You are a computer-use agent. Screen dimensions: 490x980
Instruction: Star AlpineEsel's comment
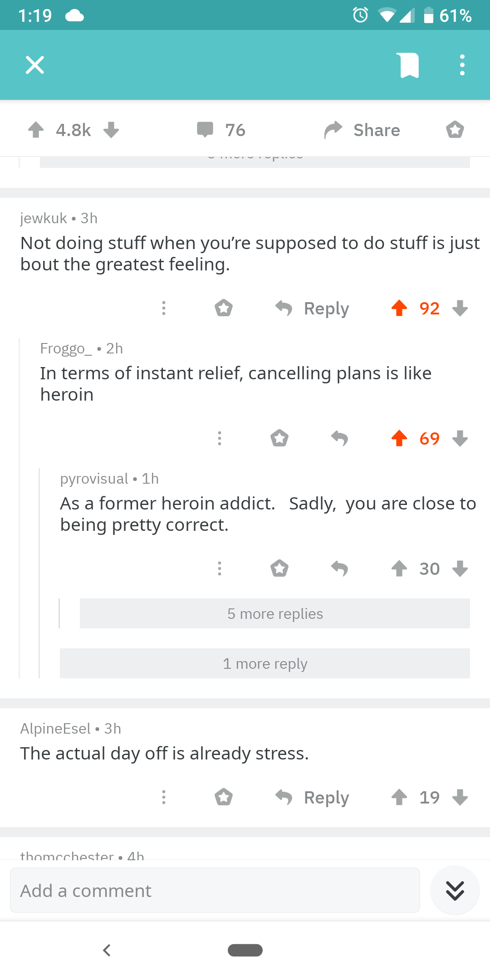[x=223, y=797]
